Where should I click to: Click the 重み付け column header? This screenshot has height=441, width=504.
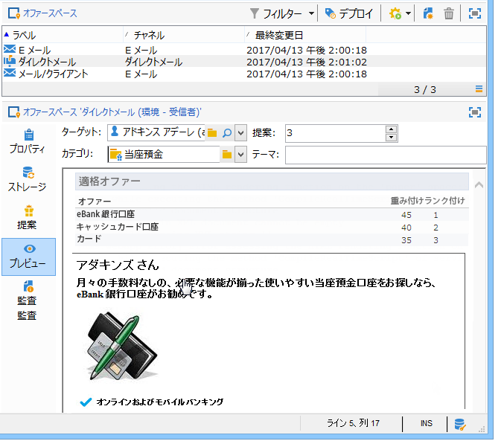[407, 201]
